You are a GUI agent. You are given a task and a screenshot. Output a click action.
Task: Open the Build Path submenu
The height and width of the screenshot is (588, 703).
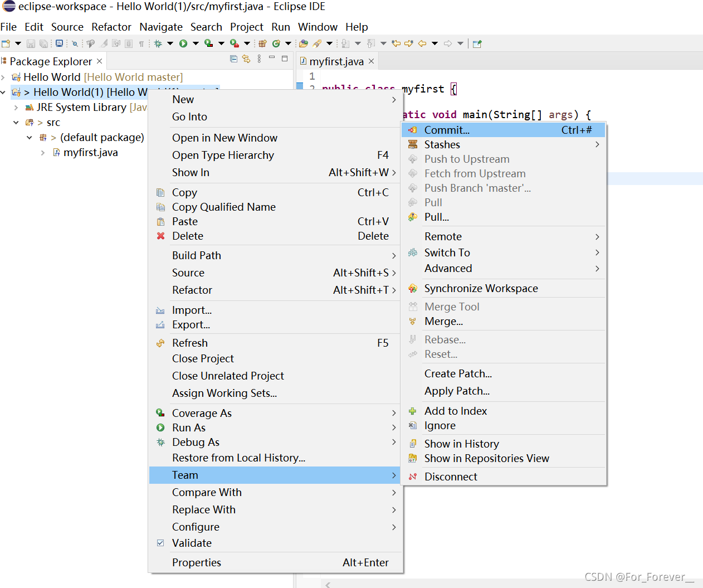point(275,255)
